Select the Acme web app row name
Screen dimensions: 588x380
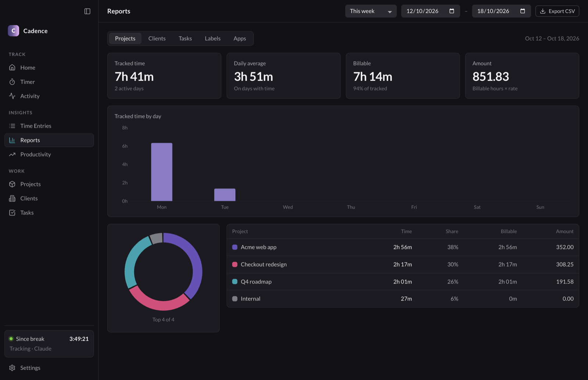[259, 247]
